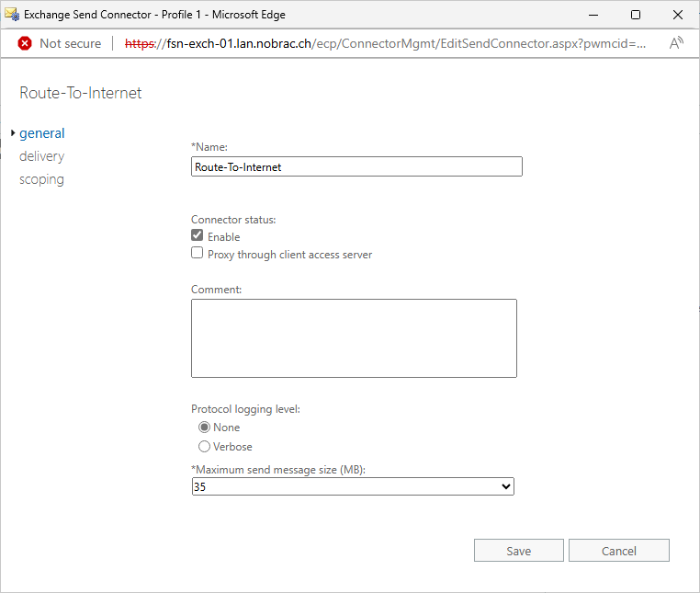Click the Exchange envelope icon in title bar

[x=12, y=15]
